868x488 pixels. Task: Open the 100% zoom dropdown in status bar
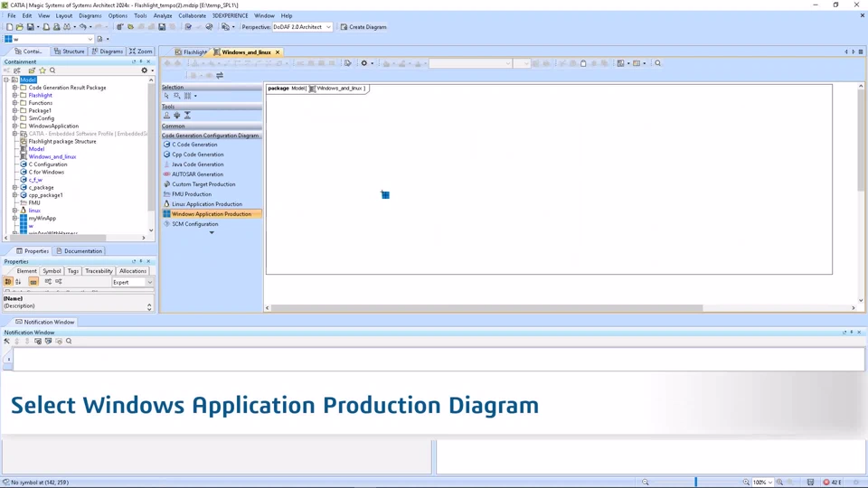[x=762, y=483]
